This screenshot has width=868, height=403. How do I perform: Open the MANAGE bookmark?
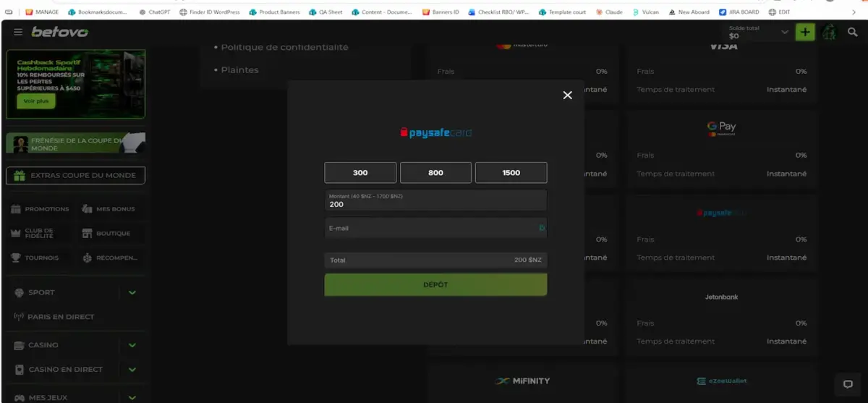click(x=41, y=12)
